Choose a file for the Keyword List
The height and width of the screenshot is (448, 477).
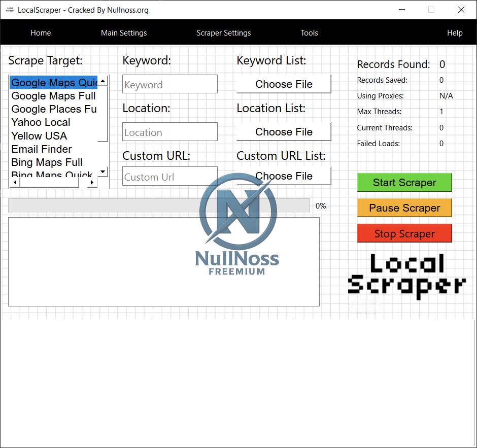click(284, 84)
